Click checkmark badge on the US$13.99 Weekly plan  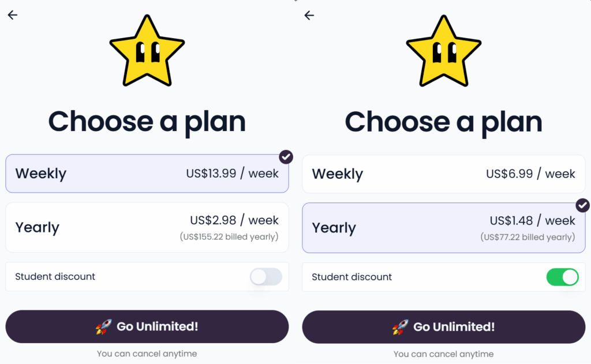coord(286,157)
